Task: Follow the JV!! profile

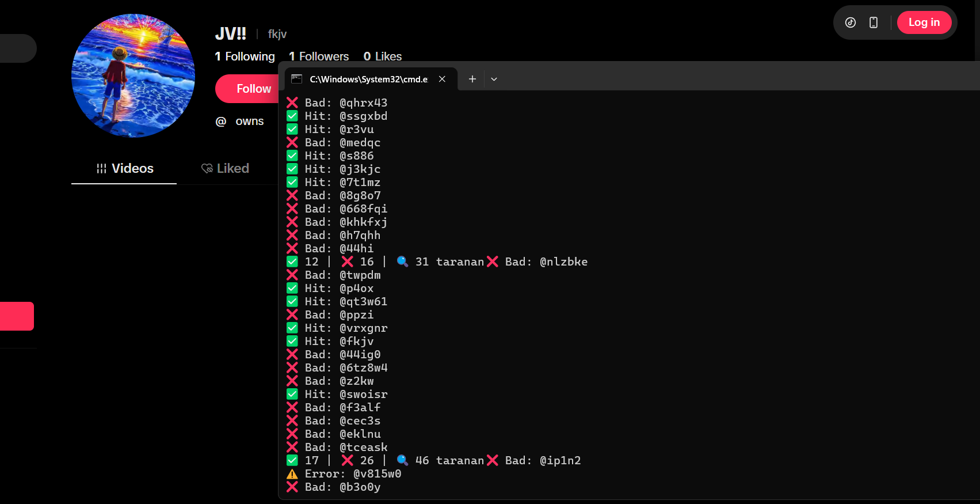Action: click(x=247, y=89)
